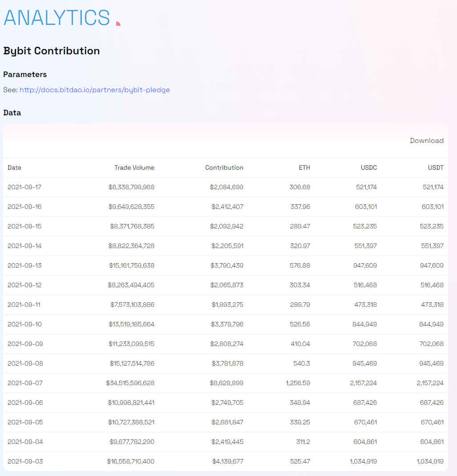Select the date 2021-09-12
Image resolution: width=457 pixels, height=476 pixels.
[x=24, y=285]
